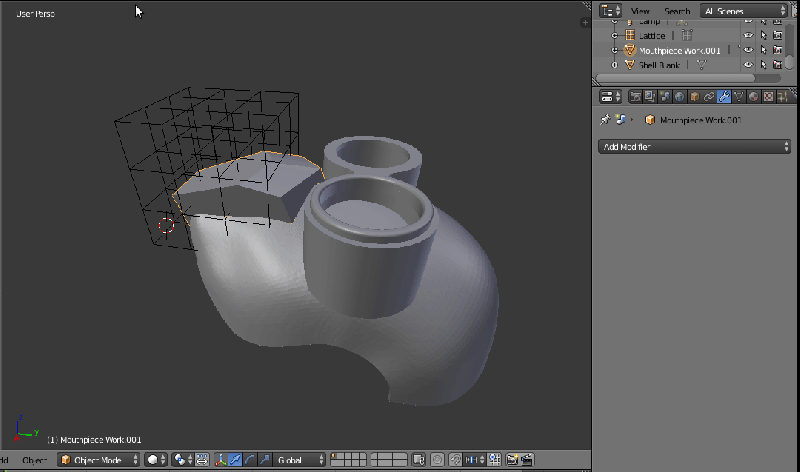
Task: Select the first scene layer button
Action: coord(335,457)
